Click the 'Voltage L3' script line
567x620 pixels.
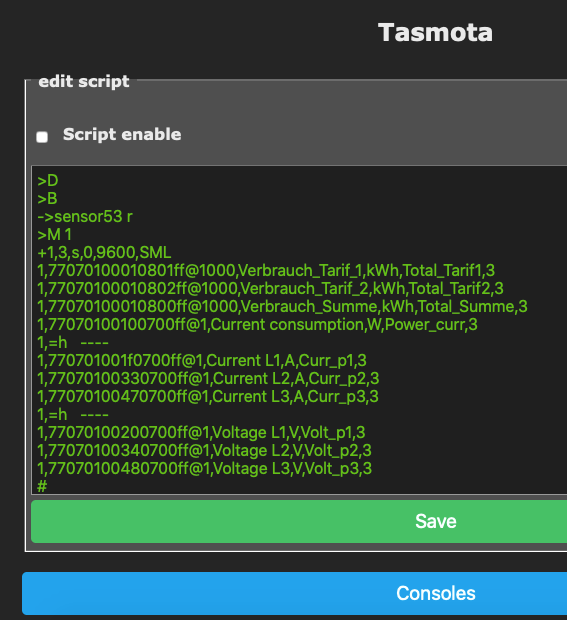tap(204, 468)
